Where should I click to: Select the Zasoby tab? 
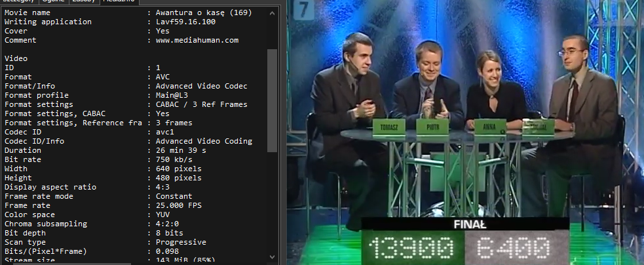[x=83, y=2]
